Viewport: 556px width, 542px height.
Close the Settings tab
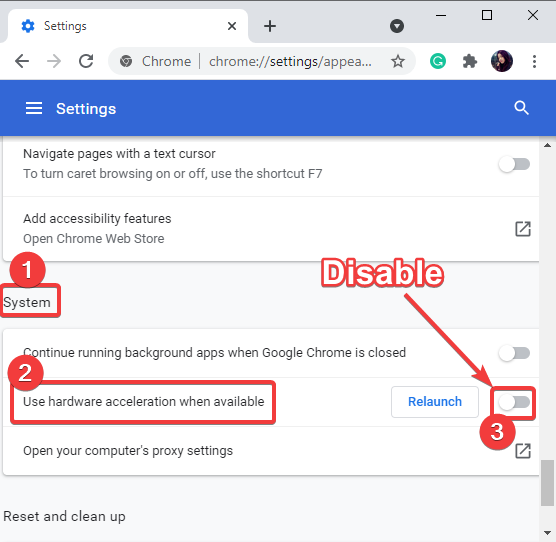tap(232, 26)
